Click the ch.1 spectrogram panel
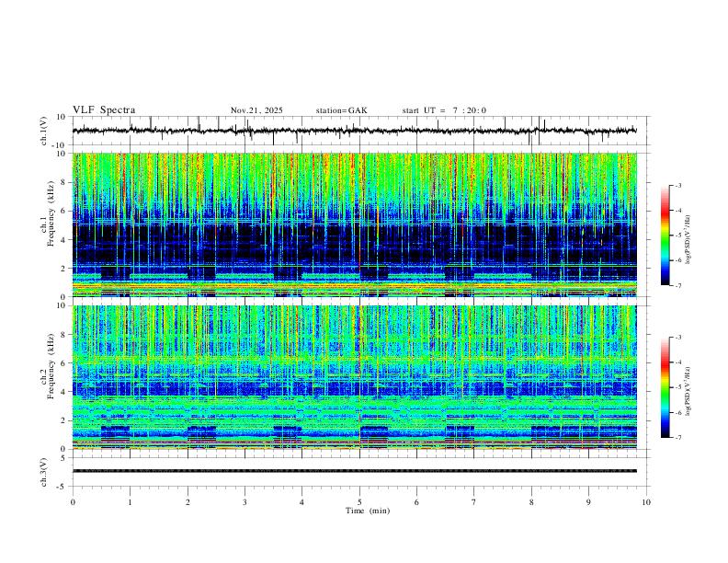This screenshot has width=728, height=563. pos(355,224)
